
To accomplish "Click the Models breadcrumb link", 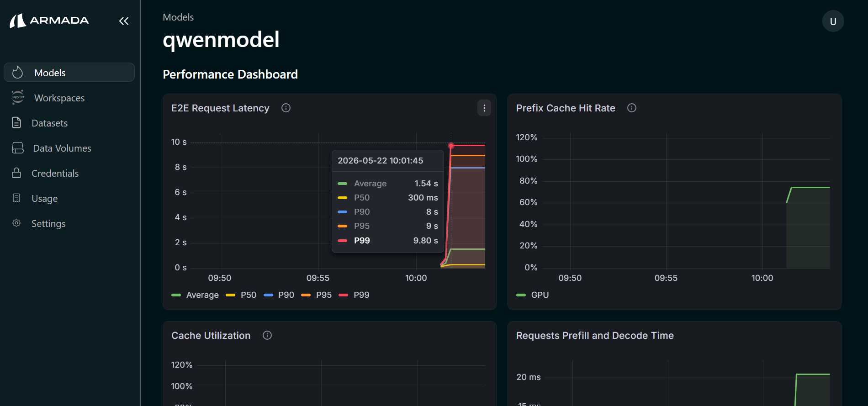I will pos(178,17).
